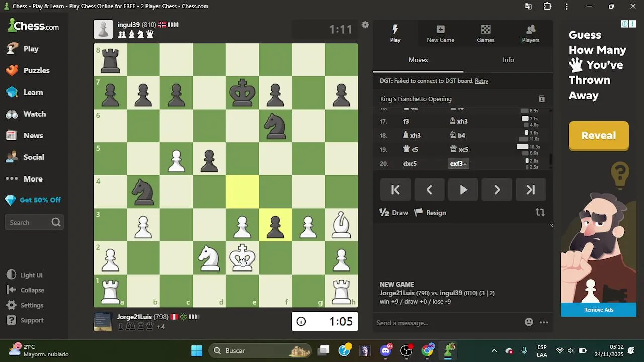Open Google Chrome from the taskbar

[427, 351]
